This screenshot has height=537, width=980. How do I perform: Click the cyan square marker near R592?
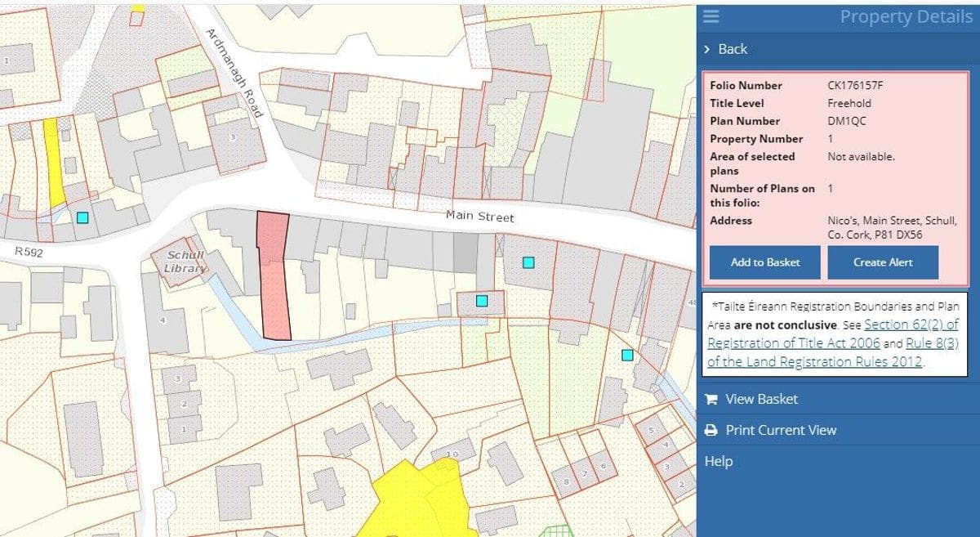click(82, 217)
